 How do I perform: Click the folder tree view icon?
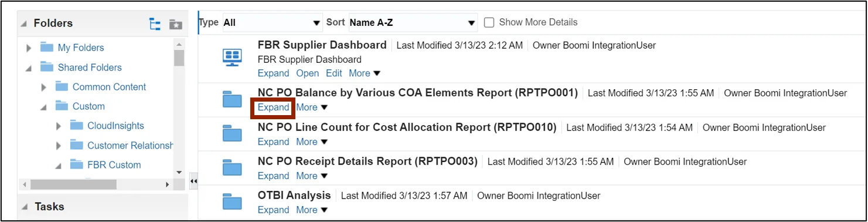(155, 24)
